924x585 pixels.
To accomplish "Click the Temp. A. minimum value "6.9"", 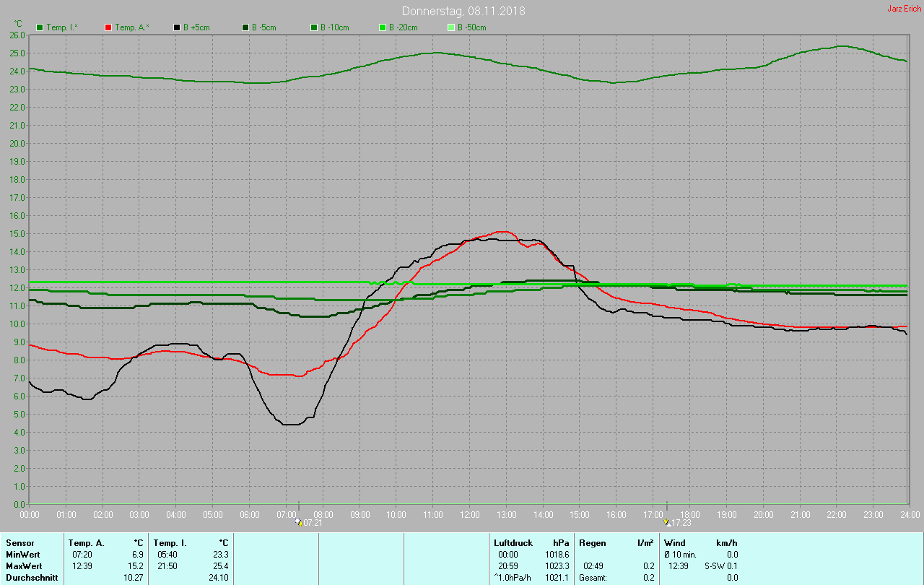I will tap(137, 554).
